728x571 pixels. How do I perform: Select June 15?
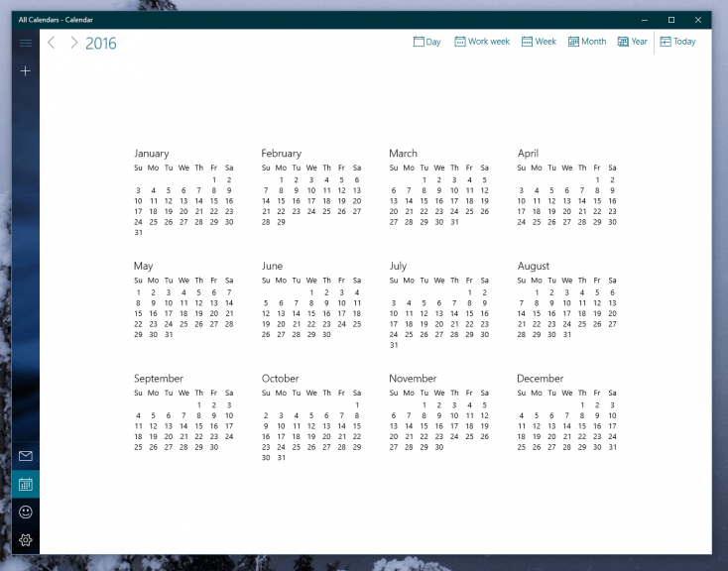pyautogui.click(x=311, y=314)
